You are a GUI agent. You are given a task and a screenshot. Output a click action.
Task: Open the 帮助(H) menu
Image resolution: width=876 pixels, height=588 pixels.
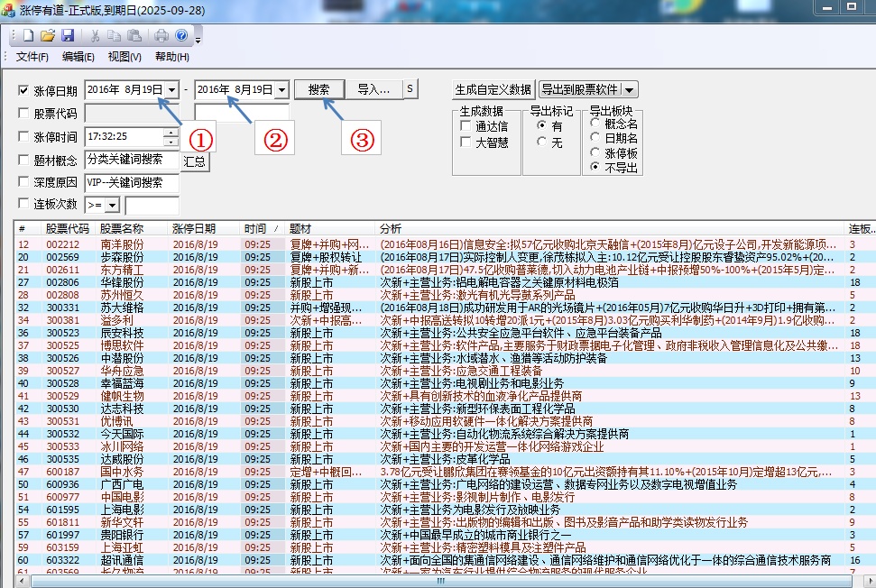(x=171, y=57)
